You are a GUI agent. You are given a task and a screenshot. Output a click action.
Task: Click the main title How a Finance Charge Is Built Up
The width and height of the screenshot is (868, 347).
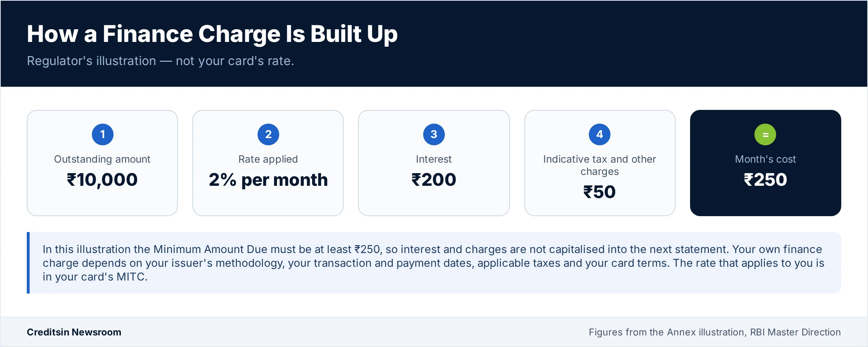pyautogui.click(x=212, y=34)
